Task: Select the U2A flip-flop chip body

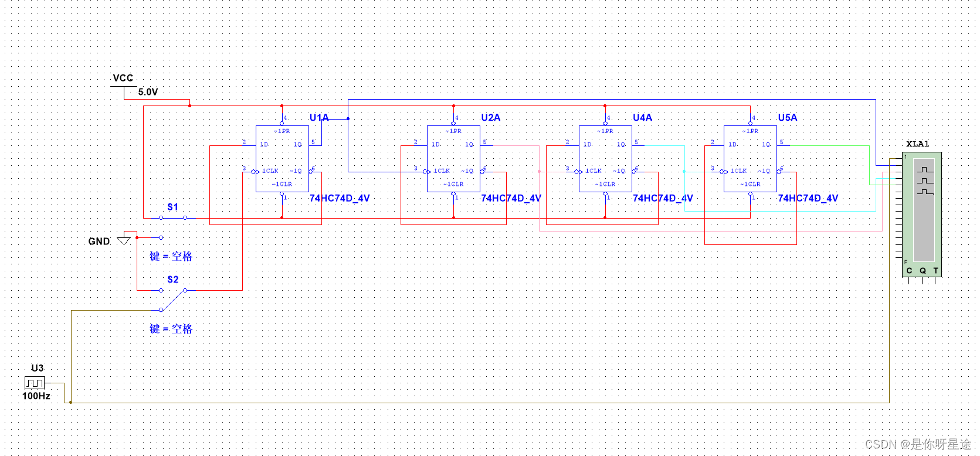Action: pos(453,159)
